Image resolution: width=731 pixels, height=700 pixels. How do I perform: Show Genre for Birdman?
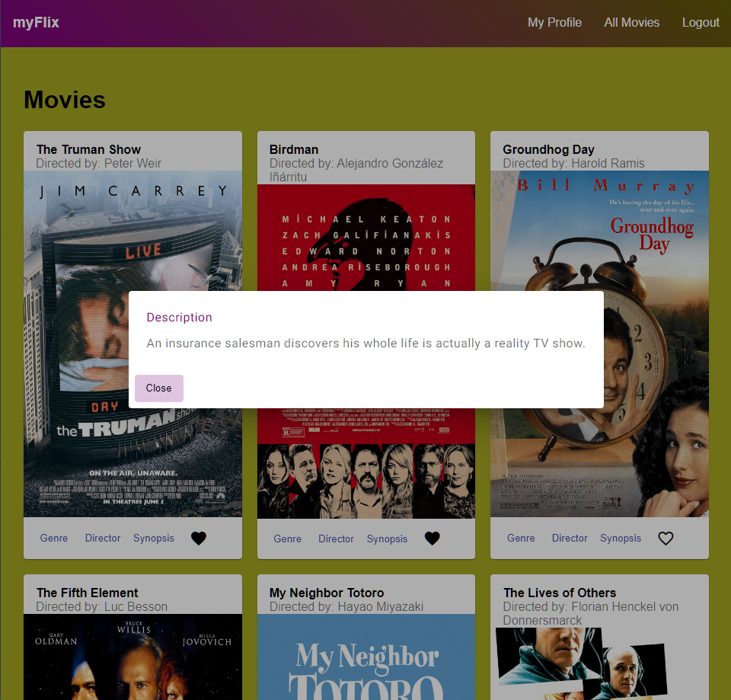287,539
